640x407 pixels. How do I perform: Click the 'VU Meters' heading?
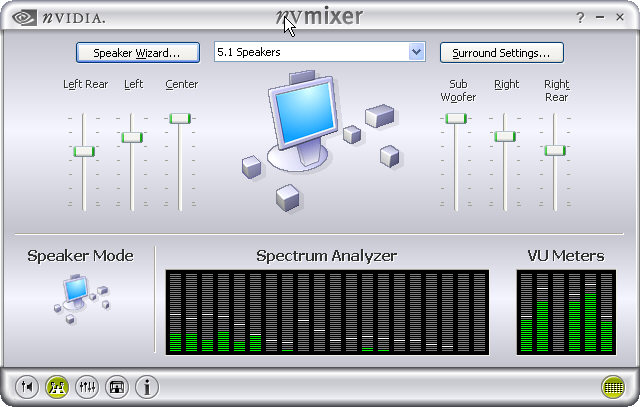coord(566,256)
